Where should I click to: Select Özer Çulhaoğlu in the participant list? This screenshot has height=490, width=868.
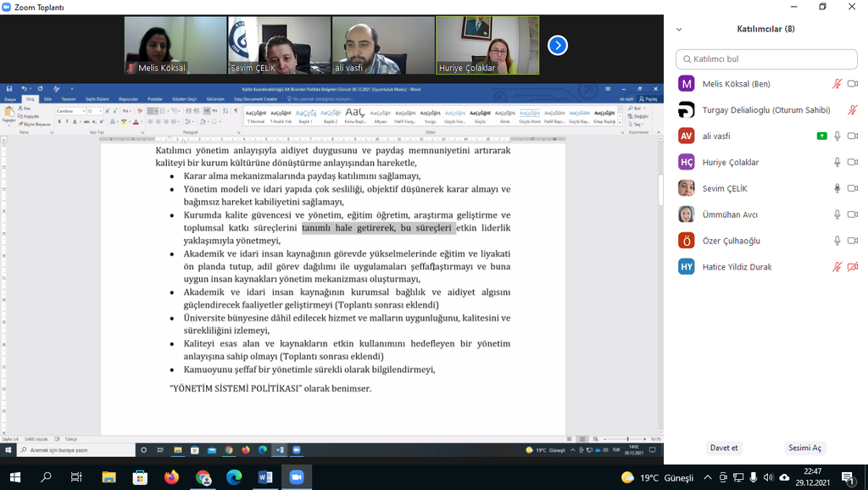coord(731,241)
